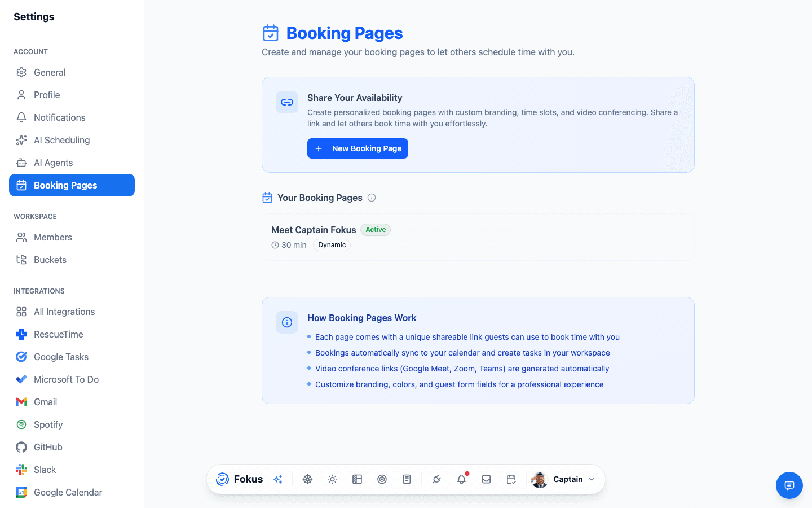812x508 pixels.
Task: Click the info icon in How Booking Pages Work
Action: pos(287,322)
